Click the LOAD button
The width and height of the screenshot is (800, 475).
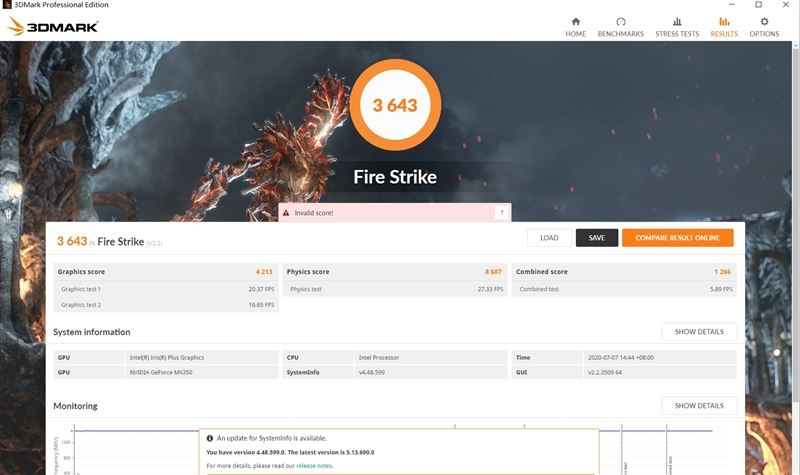(549, 238)
